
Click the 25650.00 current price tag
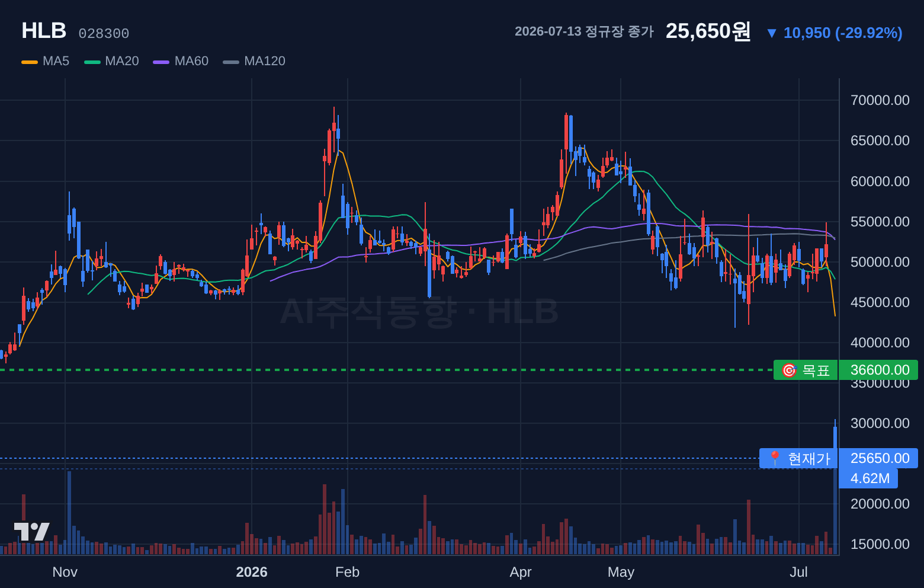tap(879, 458)
